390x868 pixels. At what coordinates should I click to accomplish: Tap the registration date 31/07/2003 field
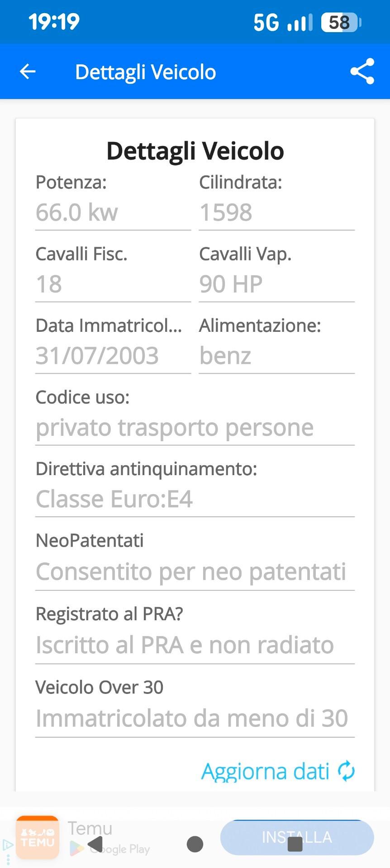pyautogui.click(x=113, y=356)
